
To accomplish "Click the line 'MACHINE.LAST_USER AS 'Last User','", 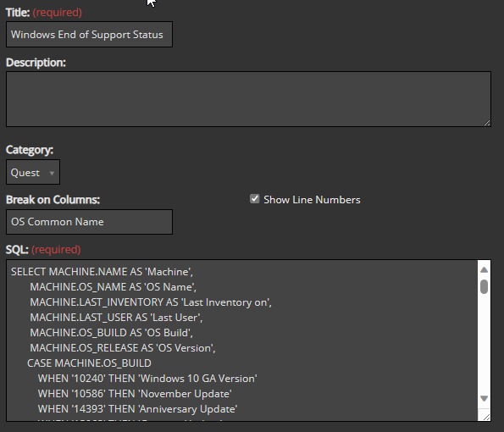I will click(116, 318).
